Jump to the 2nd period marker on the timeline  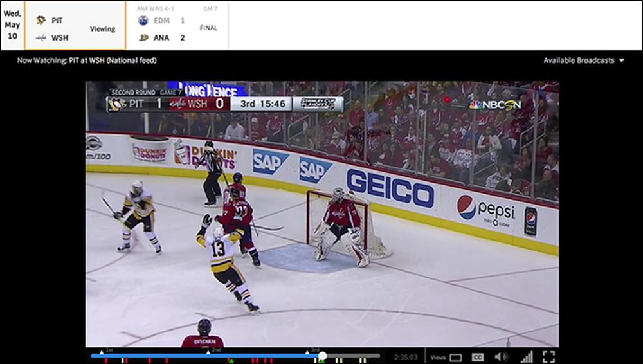pos(208,352)
